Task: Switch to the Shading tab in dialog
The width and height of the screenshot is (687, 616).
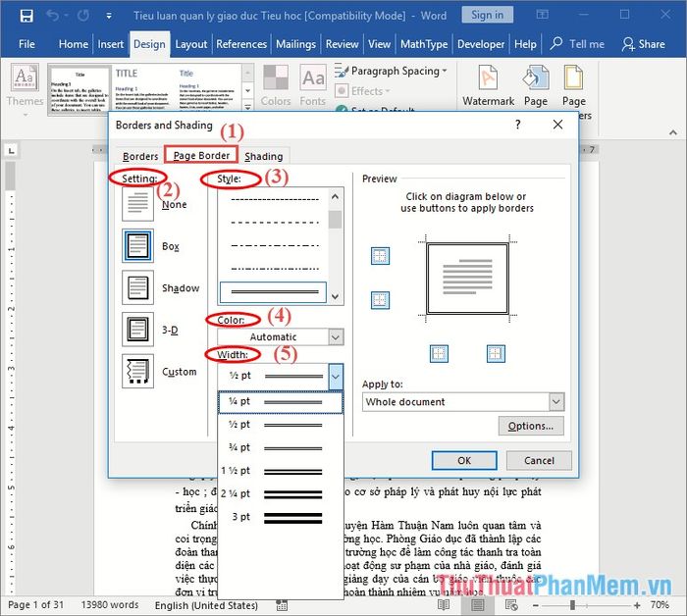Action: 264,156
